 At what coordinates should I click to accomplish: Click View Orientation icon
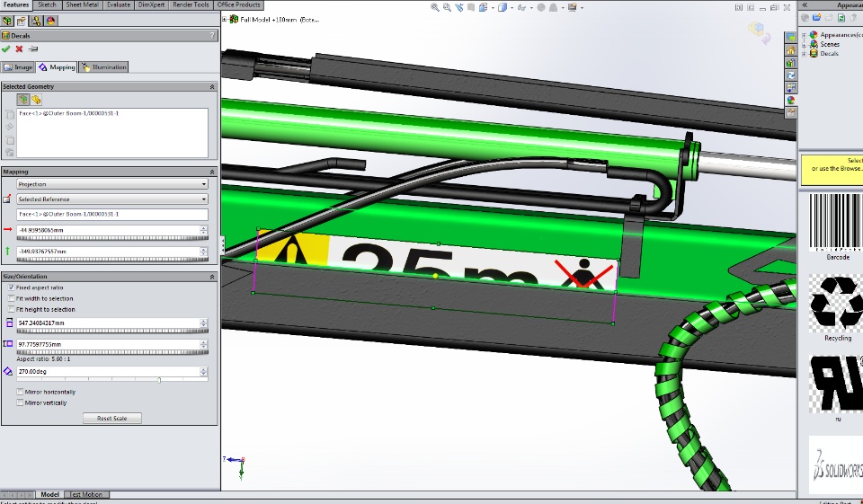point(484,7)
